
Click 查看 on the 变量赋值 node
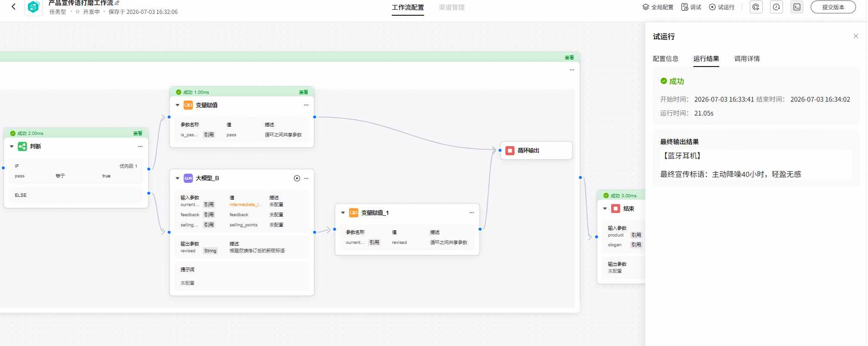[303, 92]
